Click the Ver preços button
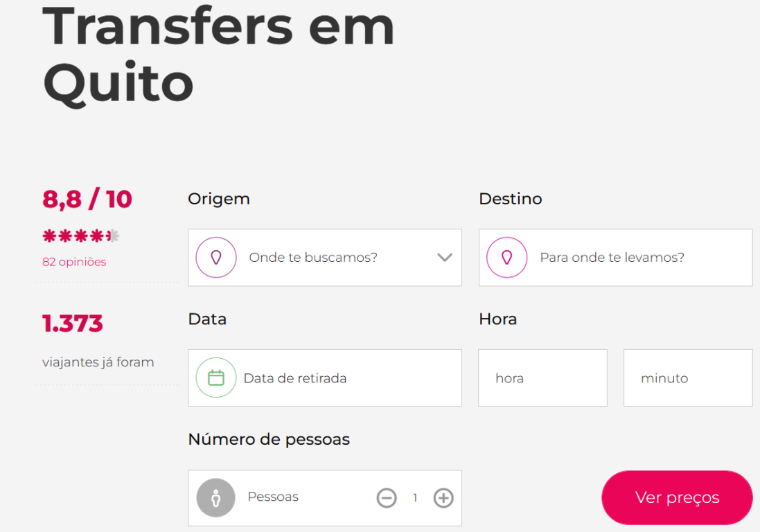 677,497
